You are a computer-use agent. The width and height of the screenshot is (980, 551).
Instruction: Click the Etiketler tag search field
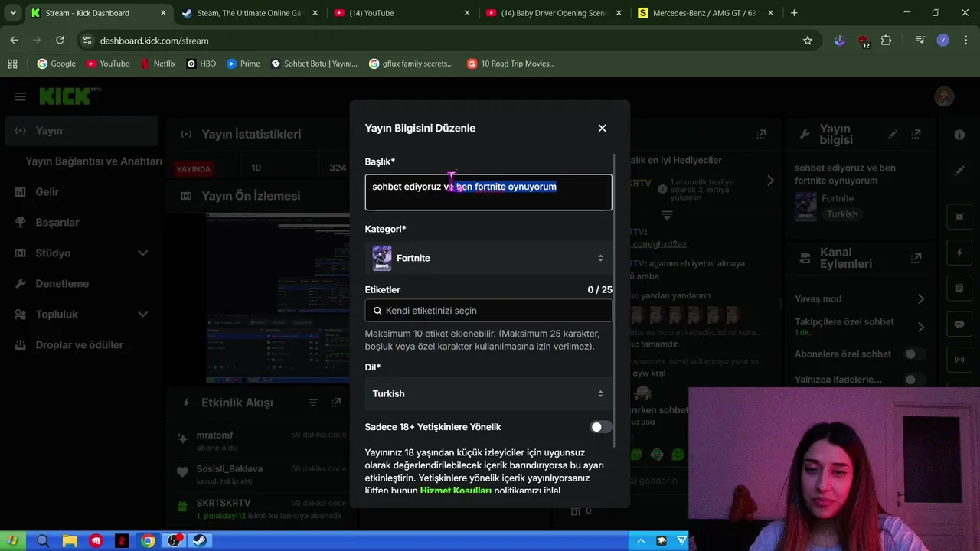coord(488,311)
